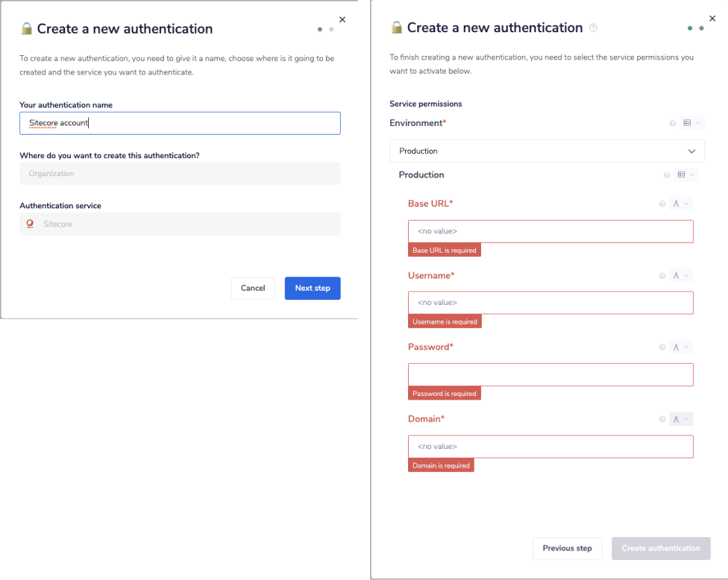Click the Cancel button
This screenshot has height=580, width=728.
(x=253, y=288)
